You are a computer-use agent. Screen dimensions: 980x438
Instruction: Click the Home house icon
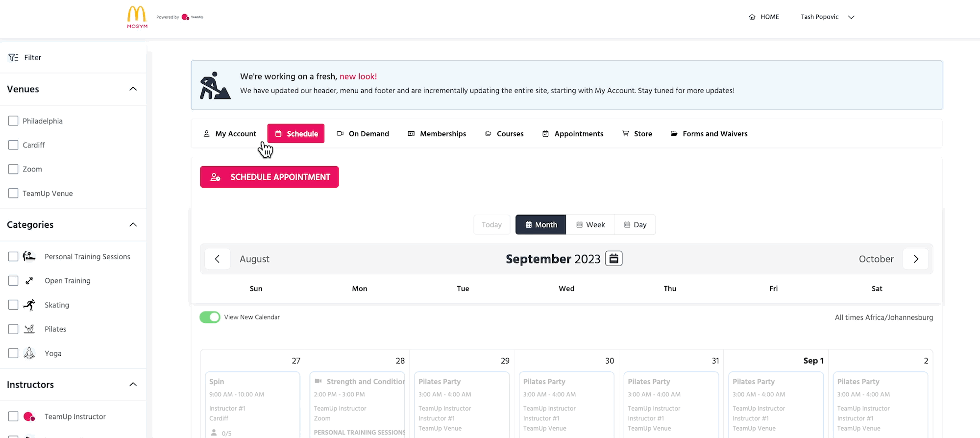(752, 17)
